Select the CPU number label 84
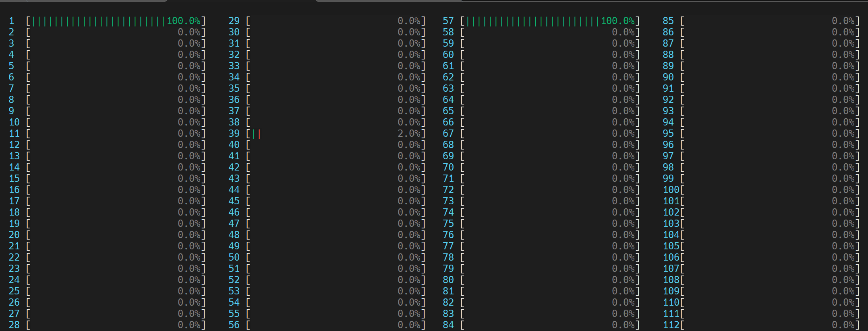Screen dimensions: 868x331 (x=448, y=325)
